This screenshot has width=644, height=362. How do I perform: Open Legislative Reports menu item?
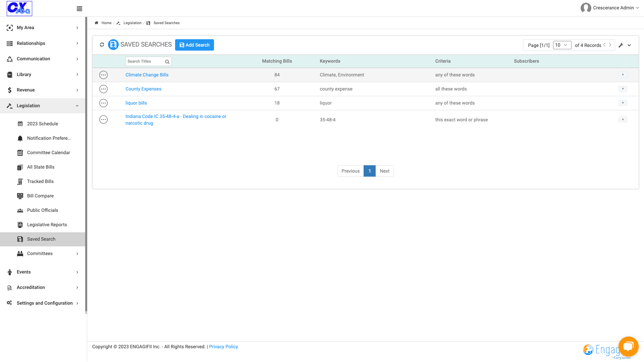pos(43,225)
